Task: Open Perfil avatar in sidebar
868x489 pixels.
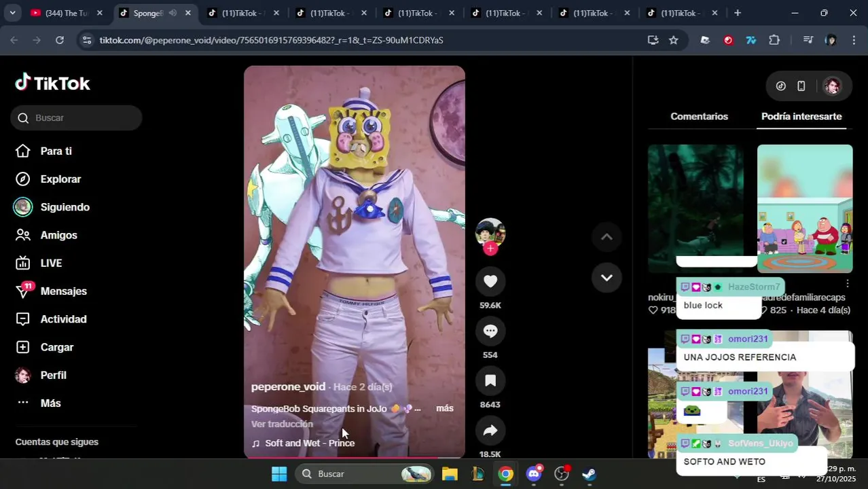Action: coord(23,375)
